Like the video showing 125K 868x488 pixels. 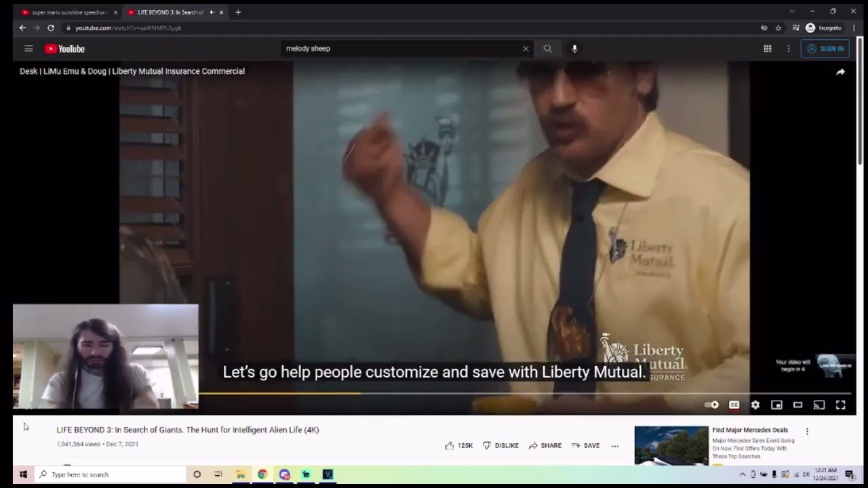pos(458,445)
